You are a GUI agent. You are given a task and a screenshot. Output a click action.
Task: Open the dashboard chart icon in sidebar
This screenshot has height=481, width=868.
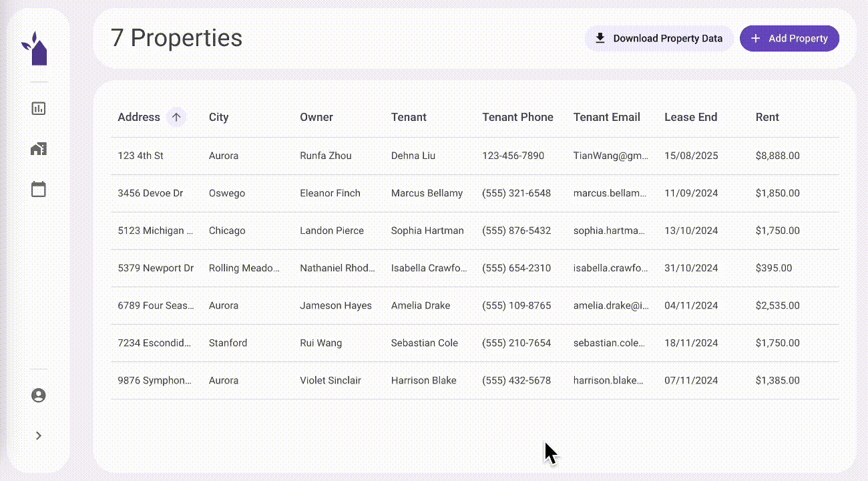[39, 108]
